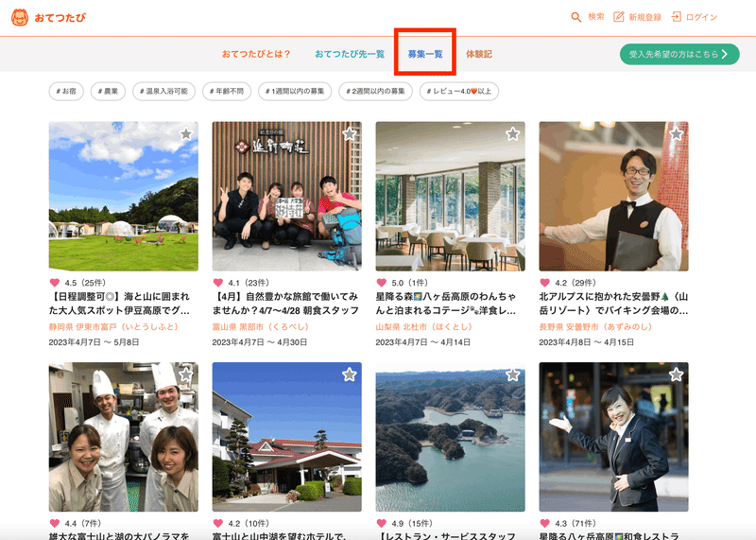The width and height of the screenshot is (756, 540).
Task: Click the おてつたび mascot logo icon
Action: pyautogui.click(x=20, y=17)
